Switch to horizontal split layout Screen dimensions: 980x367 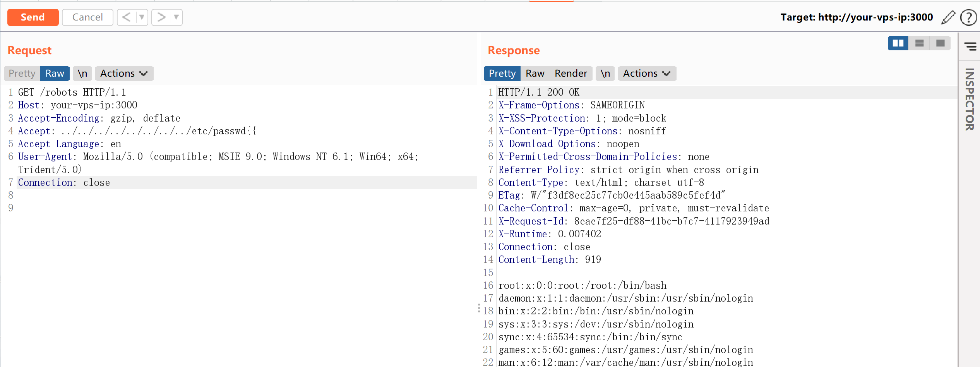tap(919, 43)
